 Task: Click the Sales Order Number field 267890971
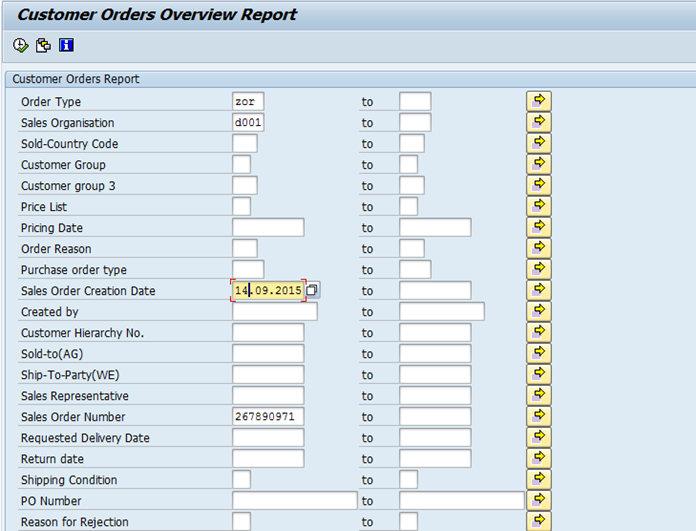tap(267, 417)
